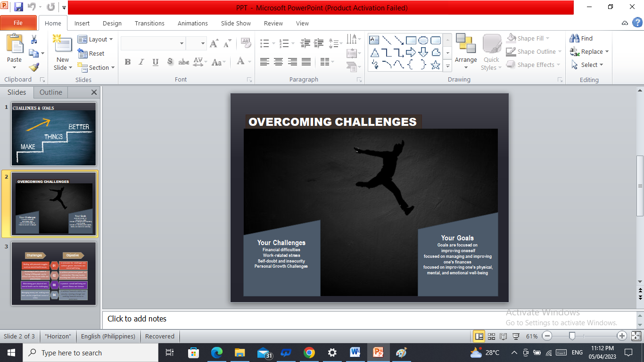Screen dimensions: 644x362
Task: Open the Animations ribbon tab
Action: (x=193, y=23)
